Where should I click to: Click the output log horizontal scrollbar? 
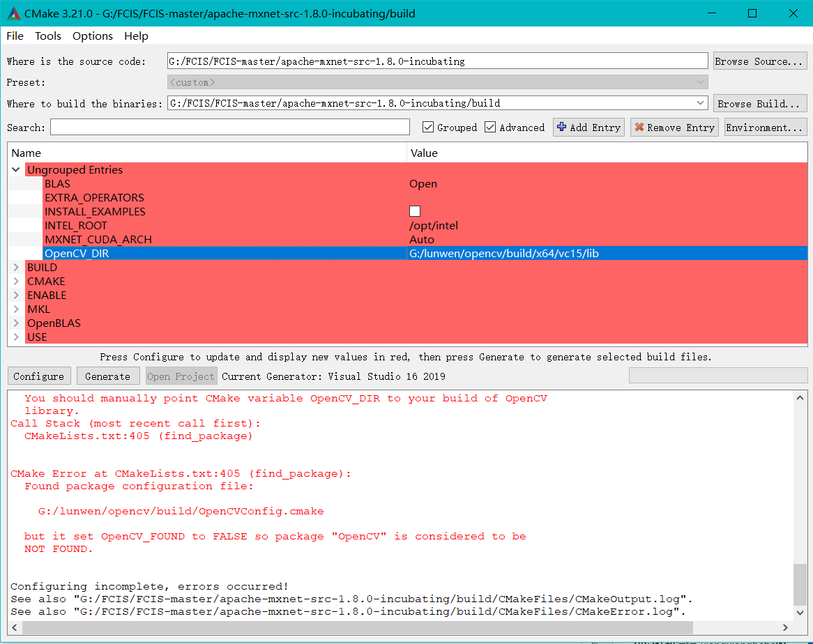click(357, 627)
